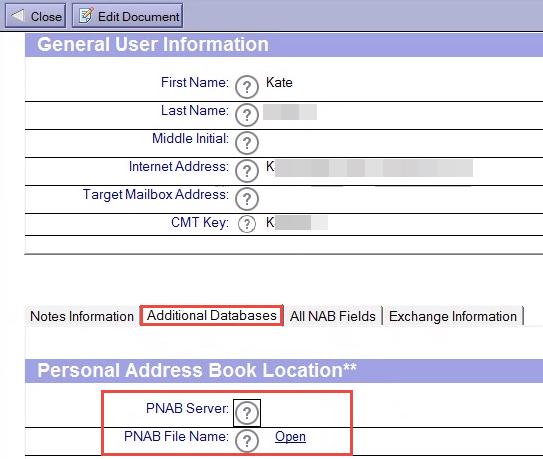Click the PNAB Server label

point(187,408)
